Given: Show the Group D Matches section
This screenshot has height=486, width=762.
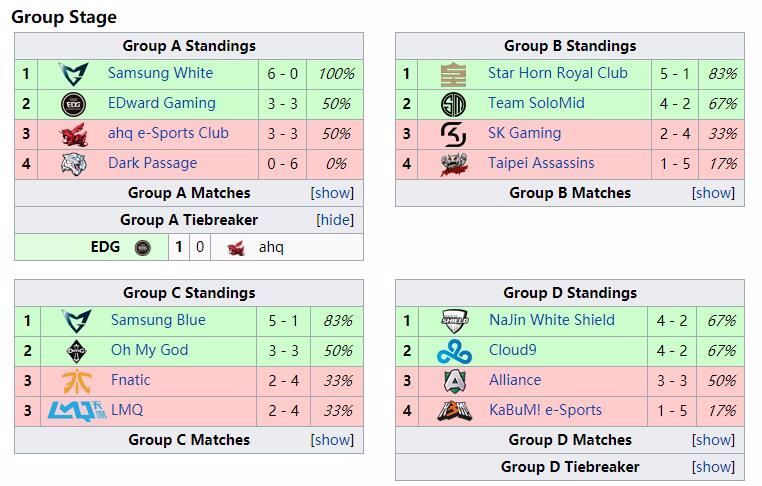Looking at the screenshot, I should point(713,440).
